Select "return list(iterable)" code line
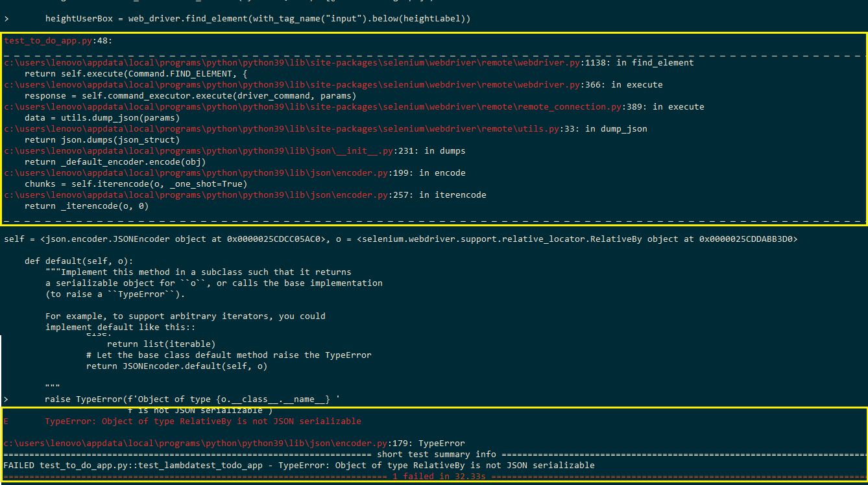This screenshot has width=868, height=485. (x=161, y=344)
